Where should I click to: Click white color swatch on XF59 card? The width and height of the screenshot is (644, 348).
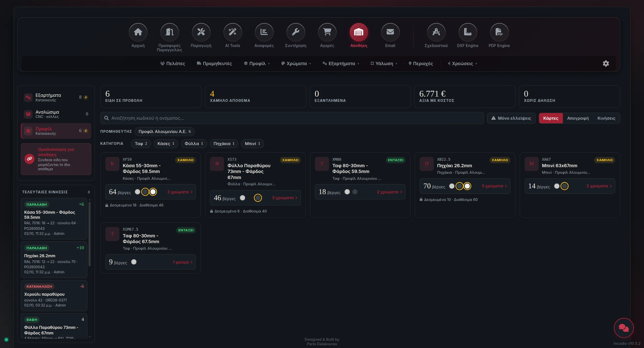[x=153, y=192]
